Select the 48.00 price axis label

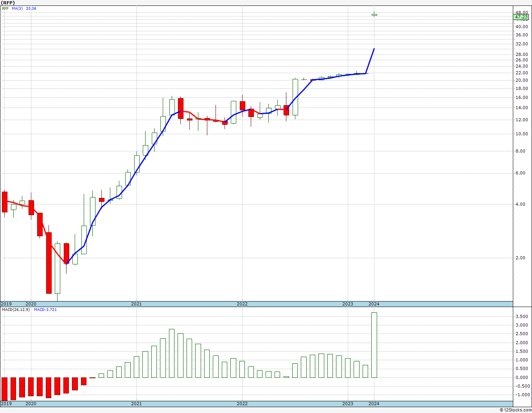point(521,13)
